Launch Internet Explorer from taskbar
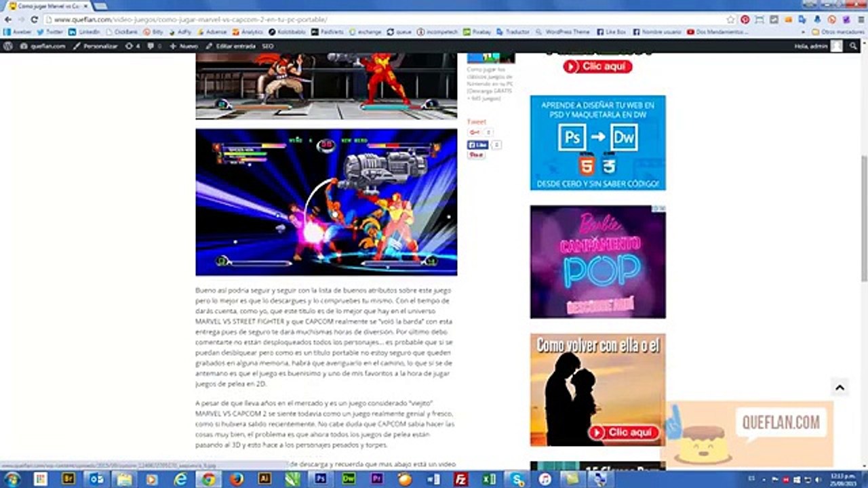 (180, 479)
